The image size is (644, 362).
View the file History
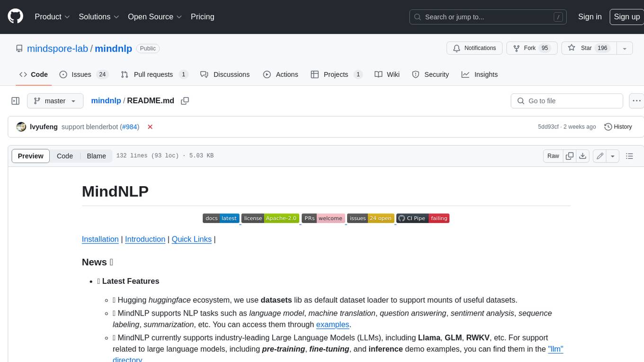(x=618, y=127)
